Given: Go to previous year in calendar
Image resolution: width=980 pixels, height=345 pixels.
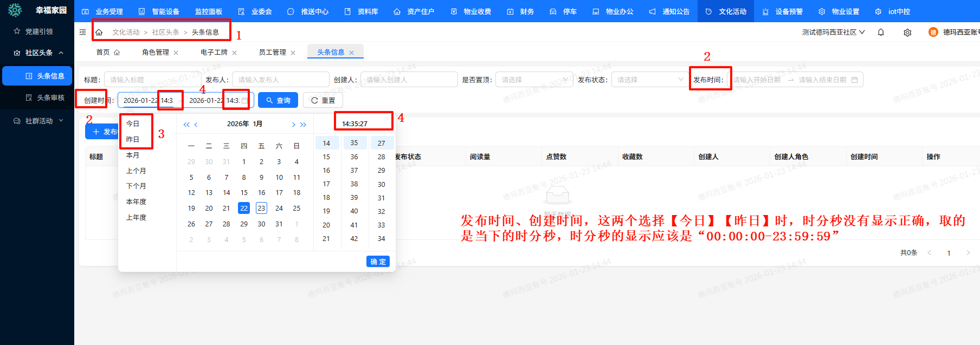Looking at the screenshot, I should (186, 125).
